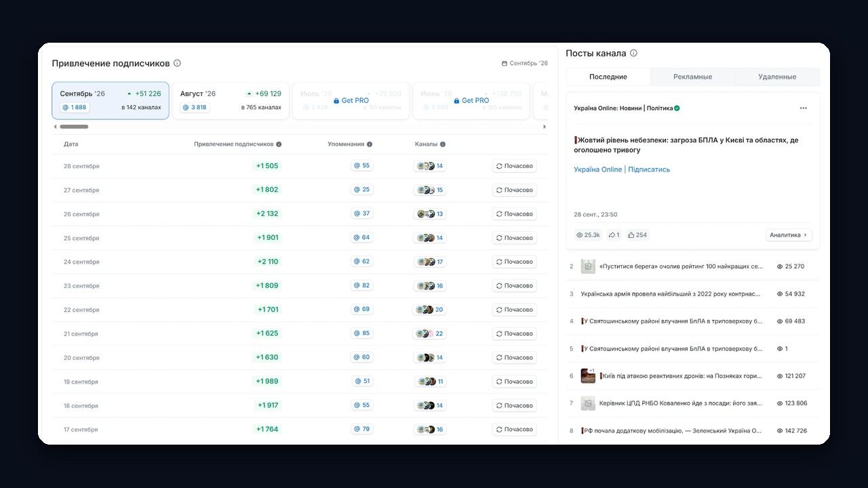Click Почасово for 17 сентября
The width and height of the screenshot is (868, 488).
[515, 429]
